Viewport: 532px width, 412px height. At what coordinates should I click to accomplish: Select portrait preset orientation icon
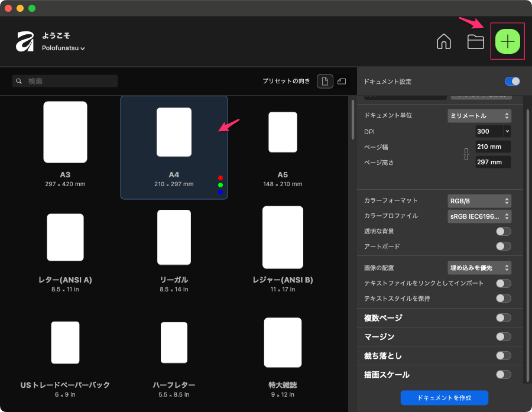coord(325,82)
